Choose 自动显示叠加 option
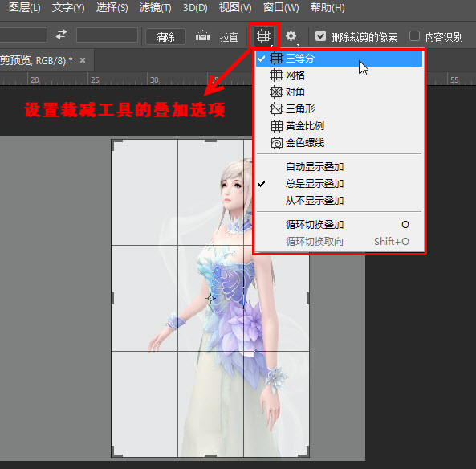This screenshot has width=476, height=469. (339, 167)
